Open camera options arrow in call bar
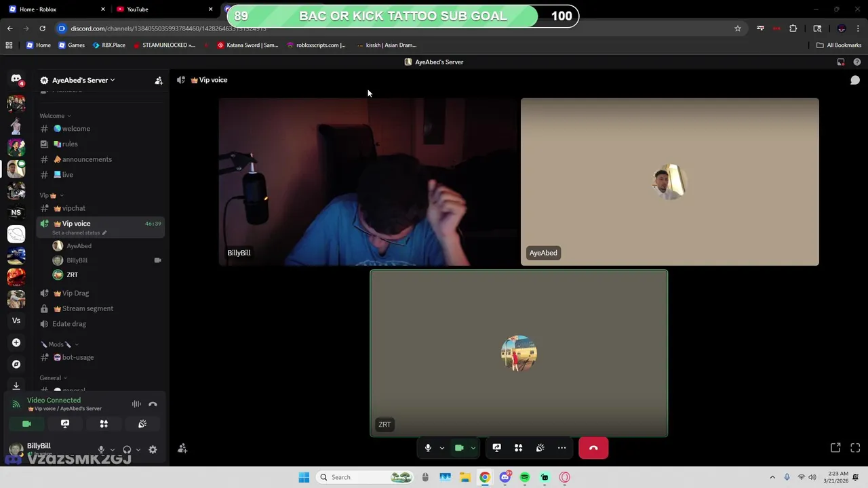 (x=473, y=448)
